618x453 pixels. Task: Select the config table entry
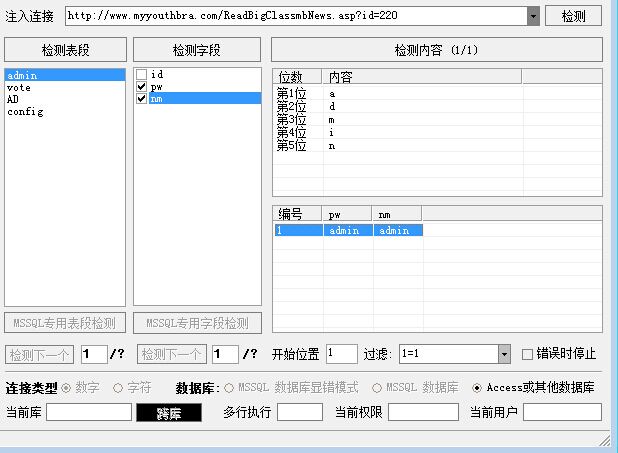tap(65, 112)
